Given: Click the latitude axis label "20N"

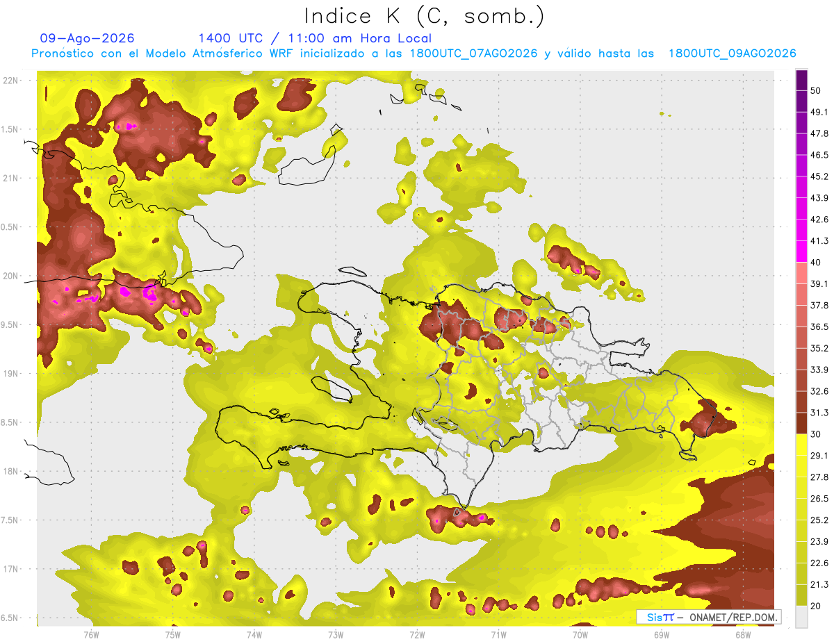Looking at the screenshot, I should click(x=10, y=276).
